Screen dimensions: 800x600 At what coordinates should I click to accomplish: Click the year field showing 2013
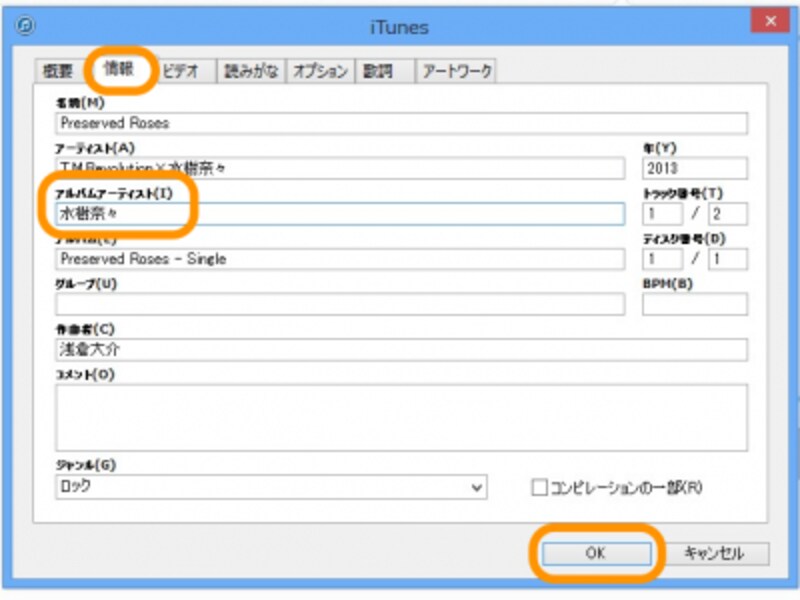(x=695, y=168)
